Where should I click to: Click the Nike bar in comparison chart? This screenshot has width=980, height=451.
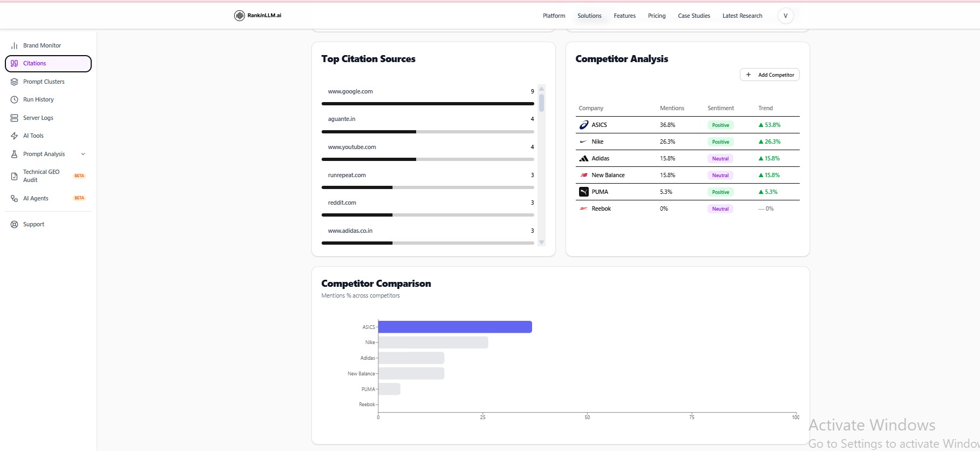(x=433, y=342)
